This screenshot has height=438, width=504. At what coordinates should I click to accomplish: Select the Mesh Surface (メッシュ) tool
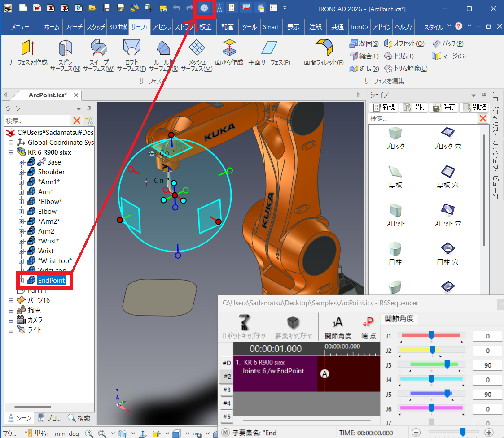click(x=197, y=55)
